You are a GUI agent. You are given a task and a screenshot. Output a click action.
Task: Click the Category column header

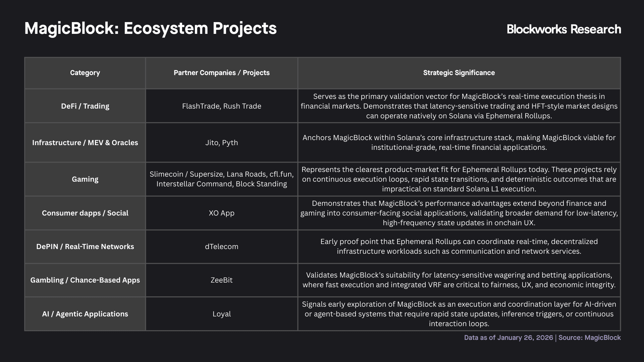(x=85, y=73)
